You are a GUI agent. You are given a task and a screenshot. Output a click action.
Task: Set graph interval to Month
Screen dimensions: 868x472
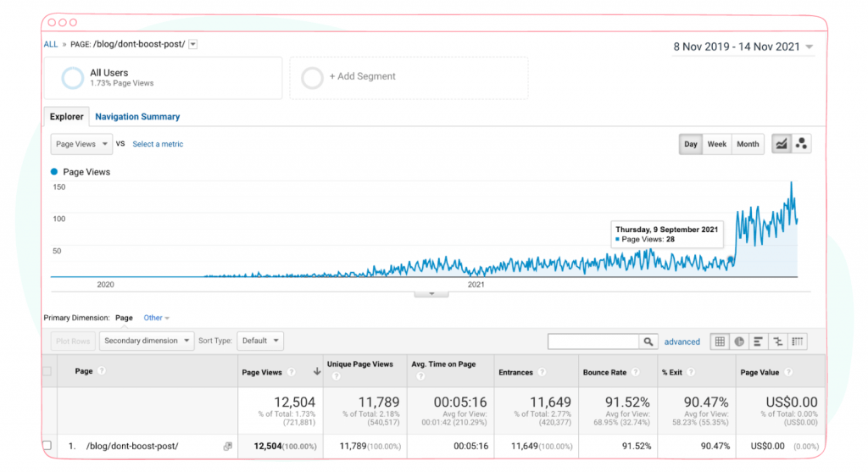748,144
